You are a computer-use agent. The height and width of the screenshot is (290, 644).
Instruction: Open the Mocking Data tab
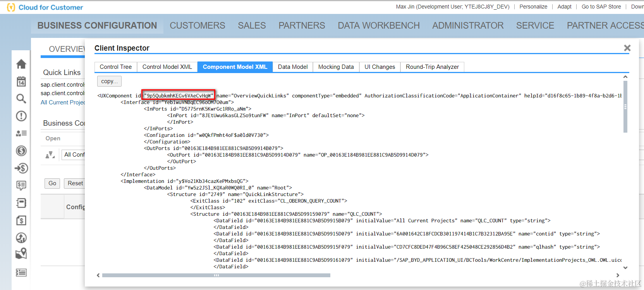[336, 67]
